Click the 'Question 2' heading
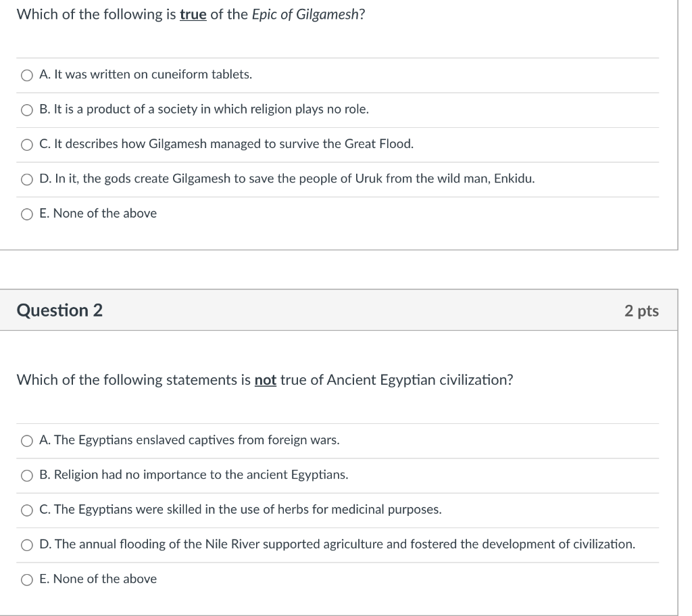 point(59,310)
